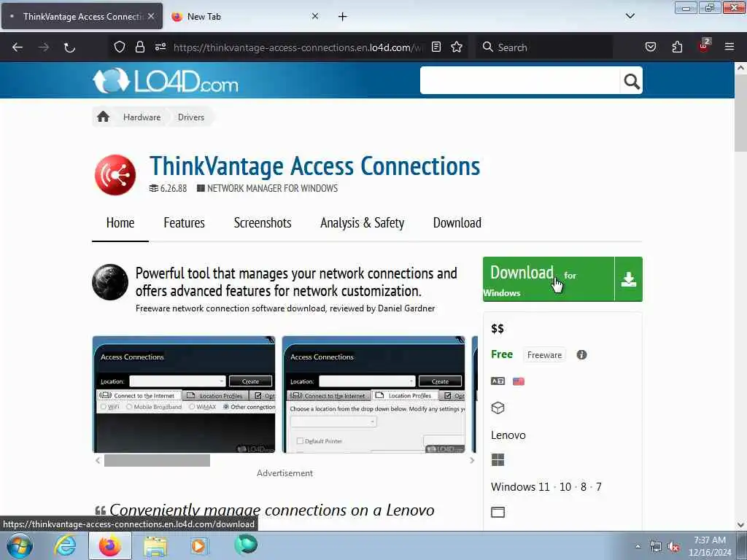The height and width of the screenshot is (560, 747).
Task: Go back using the browser back arrow
Action: pyautogui.click(x=18, y=47)
